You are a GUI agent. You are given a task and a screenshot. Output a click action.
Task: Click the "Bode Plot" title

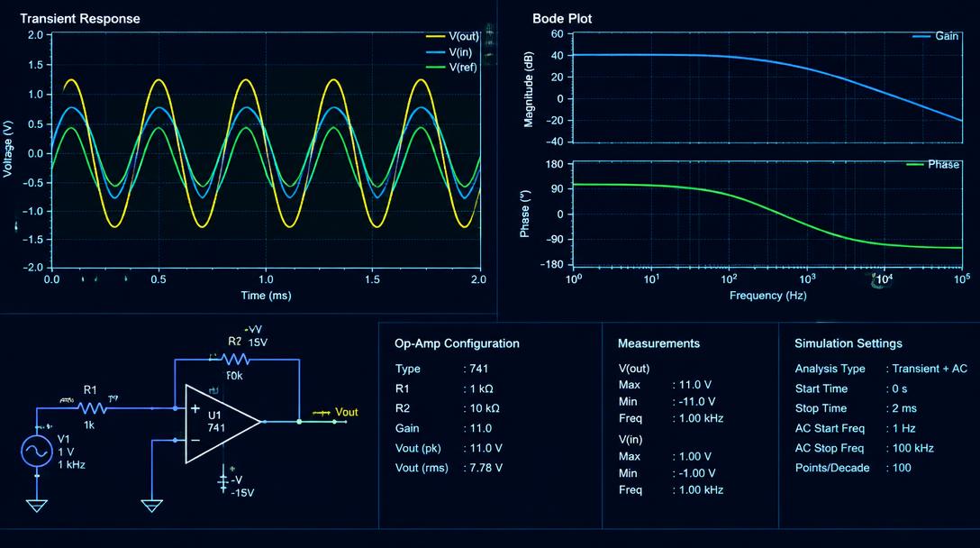point(562,19)
